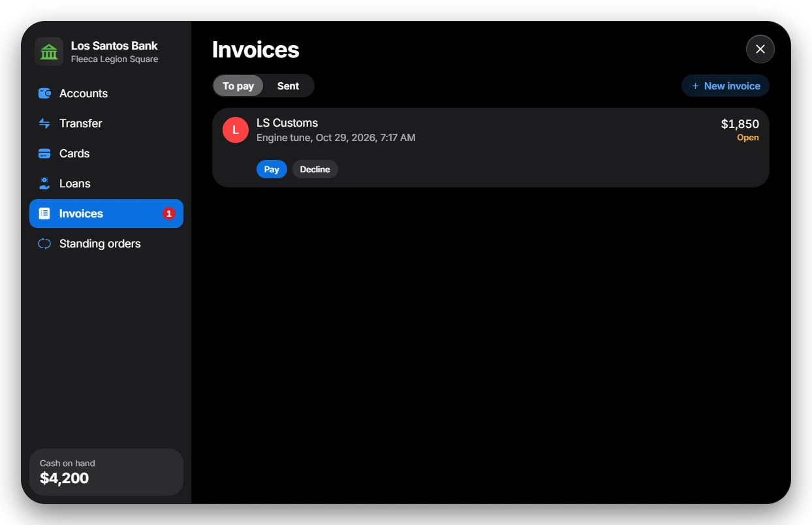
Task: Click the Loans hand icon
Action: [44, 183]
